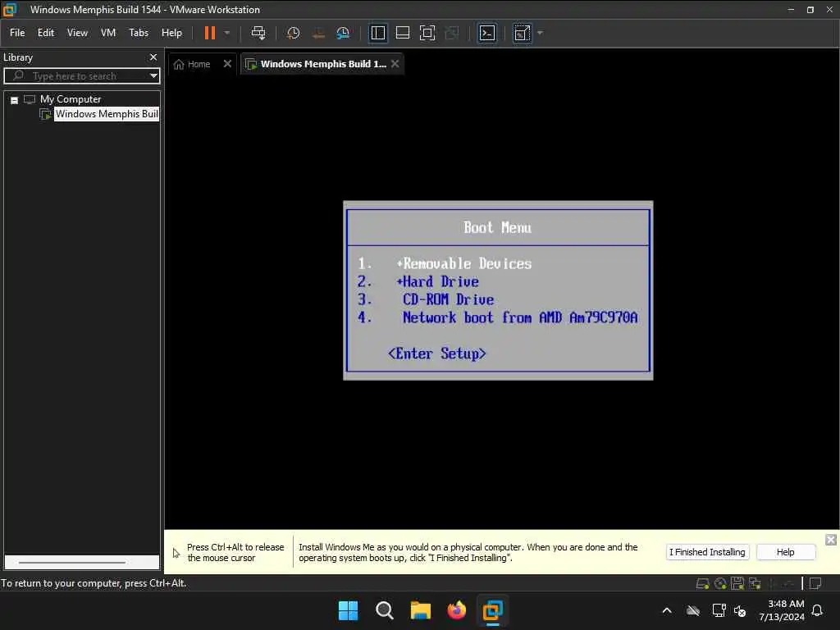
Task: Click the VMware Workstation taskbar icon
Action: point(492,610)
